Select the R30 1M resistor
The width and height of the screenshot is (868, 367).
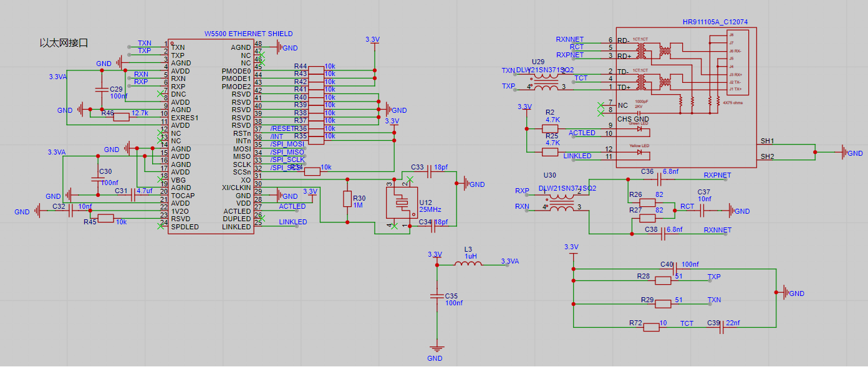(347, 199)
